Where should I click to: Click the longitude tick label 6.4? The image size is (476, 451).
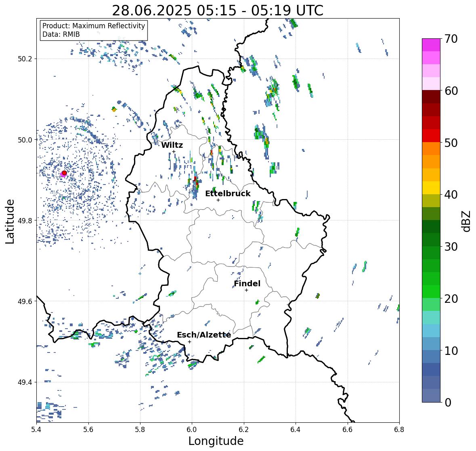tap(296, 430)
